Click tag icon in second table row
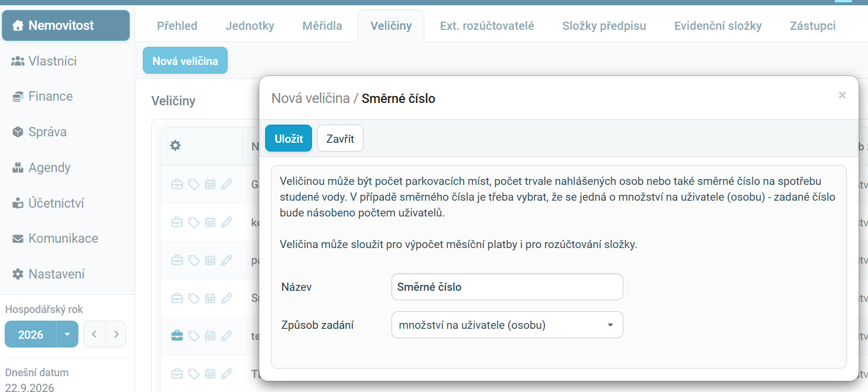Viewport: 868px width, 392px height. (194, 222)
